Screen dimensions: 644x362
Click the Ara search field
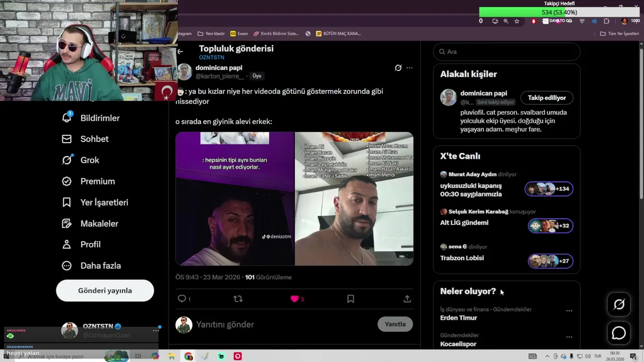point(507,51)
